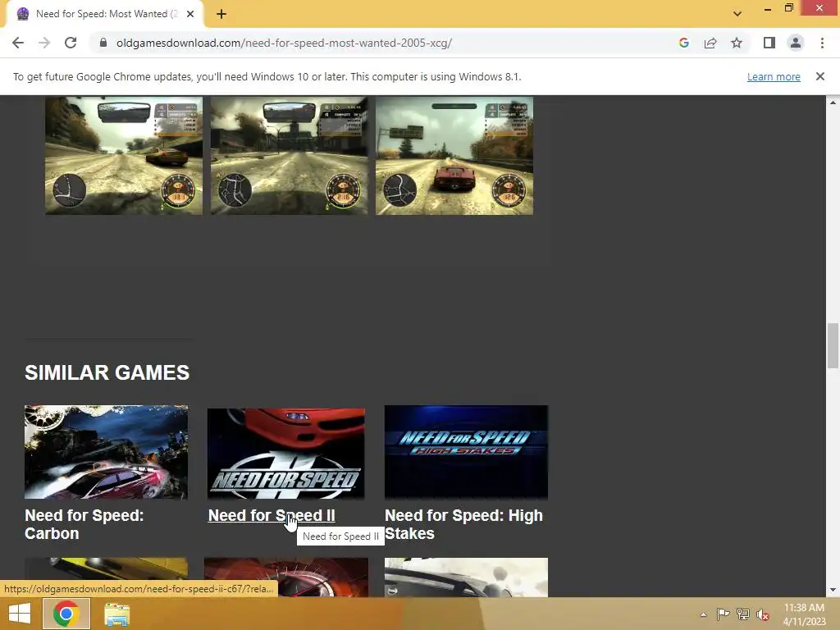Open Google search side icon

pos(683,43)
